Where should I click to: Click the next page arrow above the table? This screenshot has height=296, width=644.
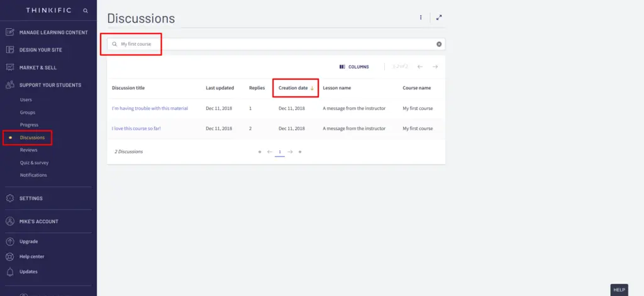(435, 67)
